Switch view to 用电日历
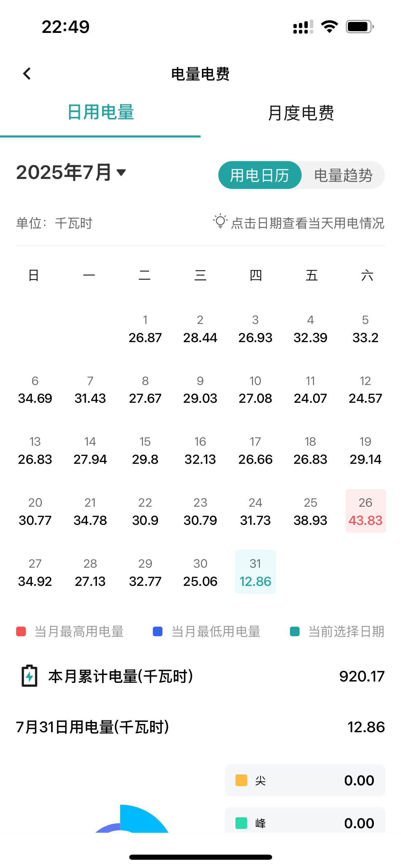Viewport: 401px width, 868px height. click(260, 175)
